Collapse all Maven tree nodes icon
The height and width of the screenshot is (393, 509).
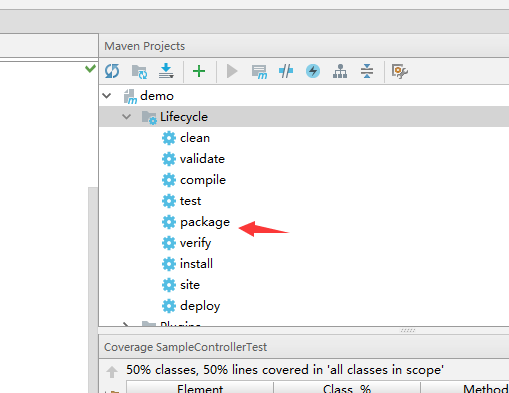pyautogui.click(x=367, y=71)
